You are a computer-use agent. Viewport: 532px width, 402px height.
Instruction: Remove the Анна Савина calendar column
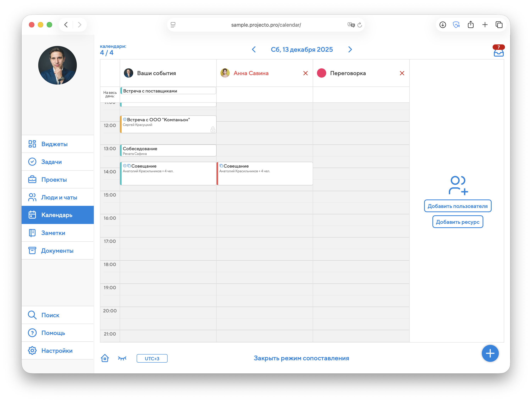coord(305,73)
